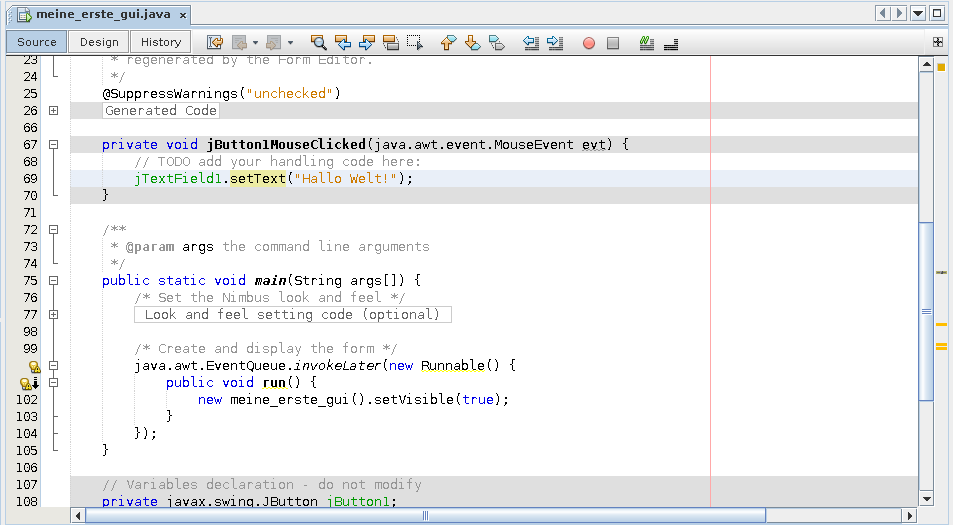
Task: Toggle rectangular selection mode
Action: pos(415,42)
